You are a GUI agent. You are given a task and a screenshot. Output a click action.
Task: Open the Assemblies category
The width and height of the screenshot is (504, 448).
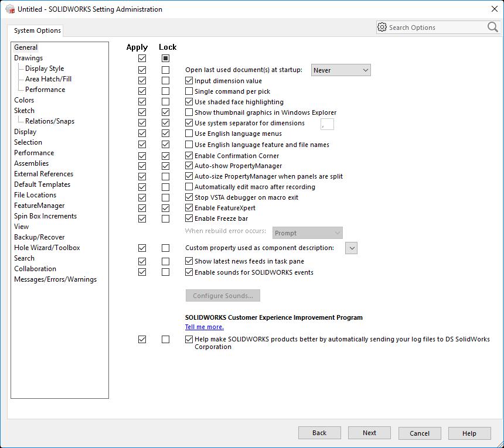pyautogui.click(x=31, y=163)
